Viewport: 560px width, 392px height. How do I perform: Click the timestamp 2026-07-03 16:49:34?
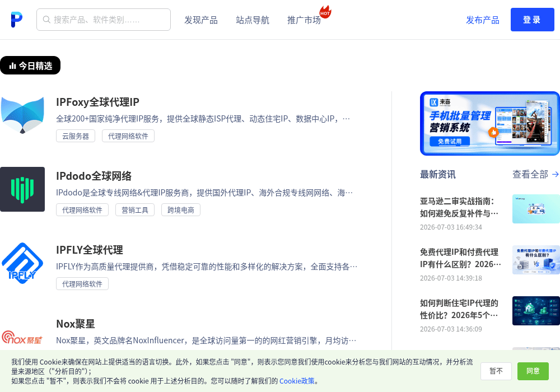pyautogui.click(x=451, y=227)
